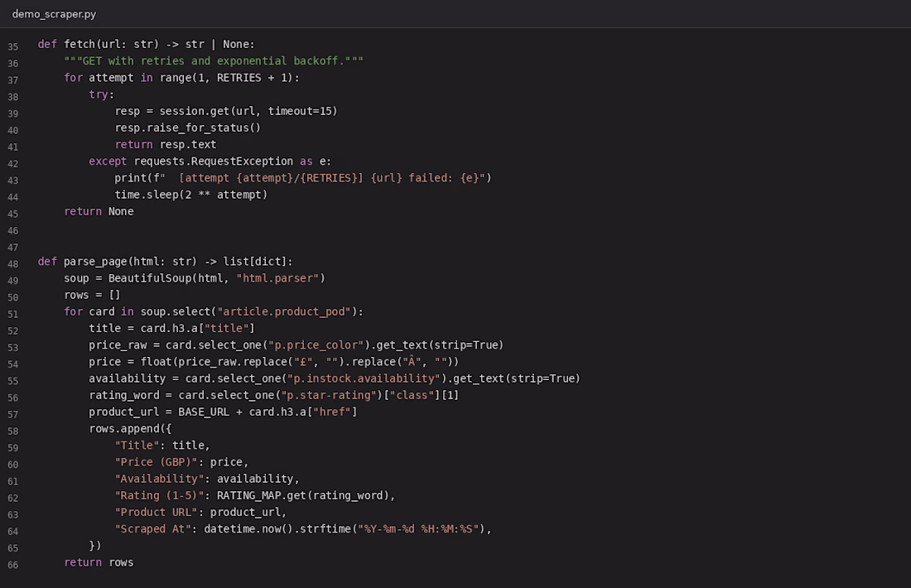Click the 'rows.append({' line
The image size is (911, 588).
pos(130,429)
